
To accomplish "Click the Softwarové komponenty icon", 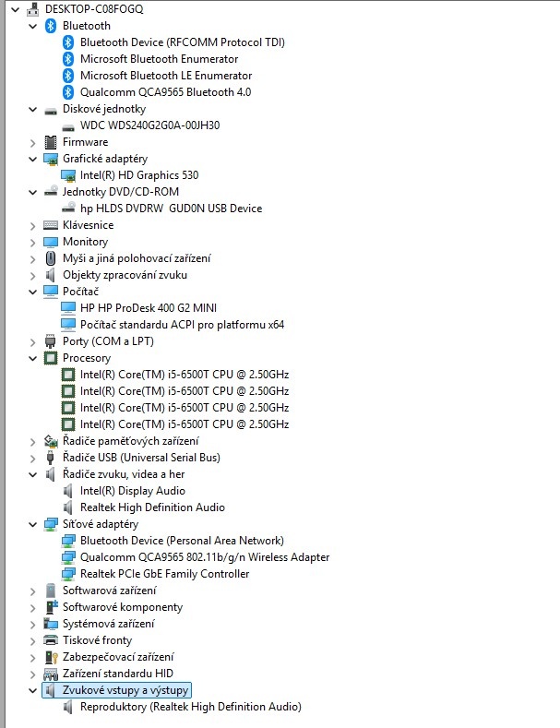I will coord(51,607).
